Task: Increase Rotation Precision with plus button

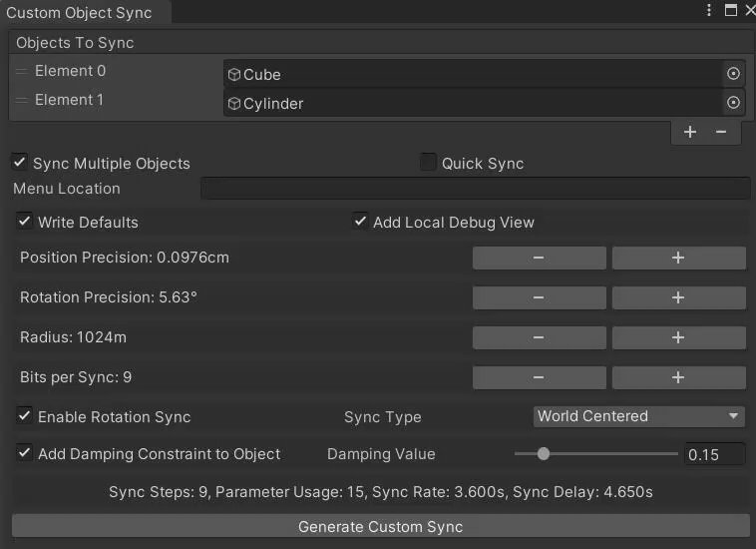Action: tap(678, 297)
